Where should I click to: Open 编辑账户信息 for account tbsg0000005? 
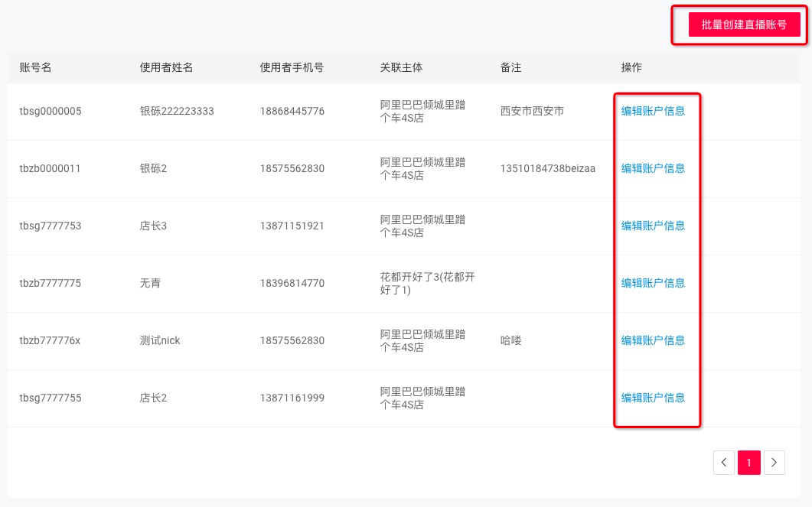click(x=653, y=111)
